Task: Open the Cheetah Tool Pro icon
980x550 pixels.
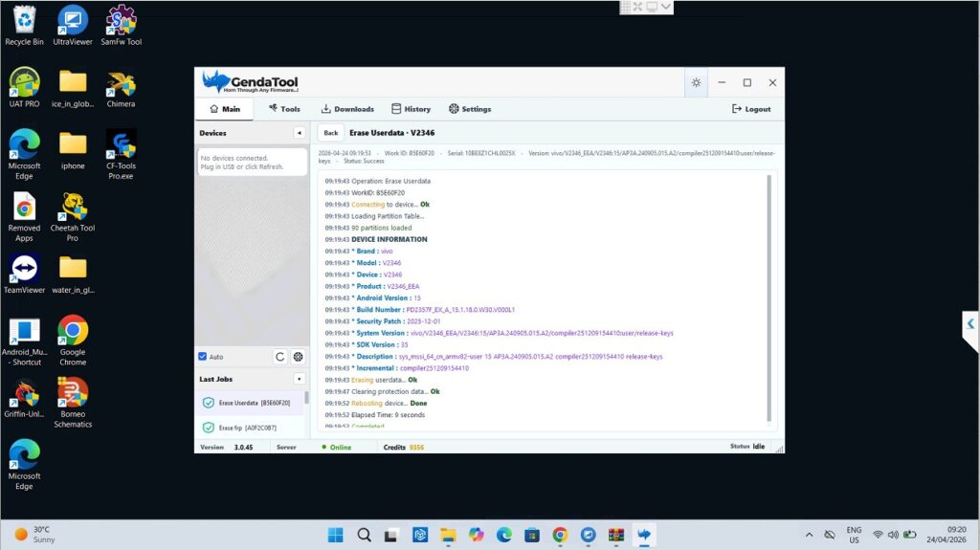Action: point(73,216)
